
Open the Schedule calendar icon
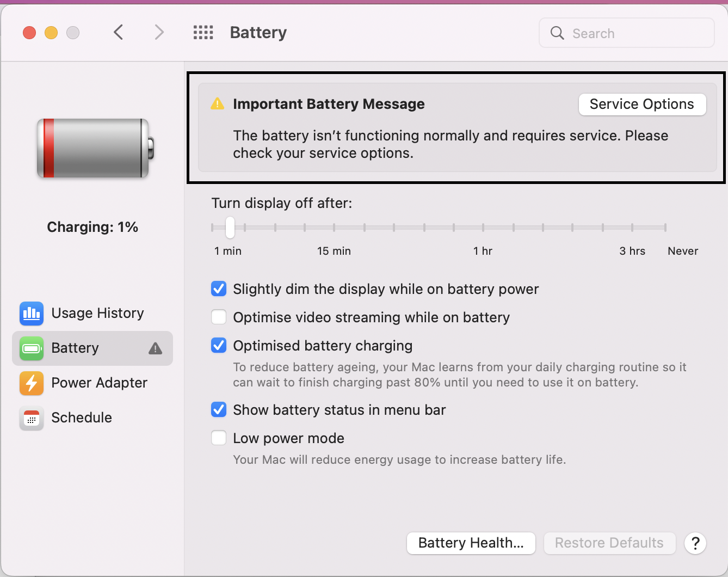(32, 418)
